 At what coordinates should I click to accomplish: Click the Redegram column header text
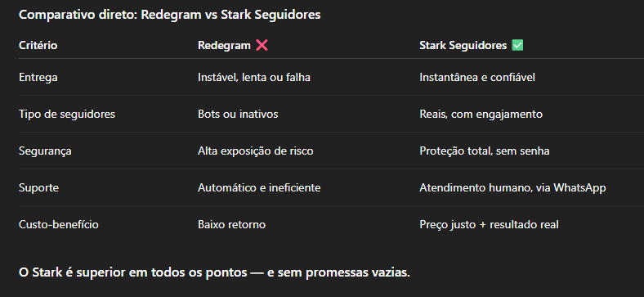[x=224, y=45]
